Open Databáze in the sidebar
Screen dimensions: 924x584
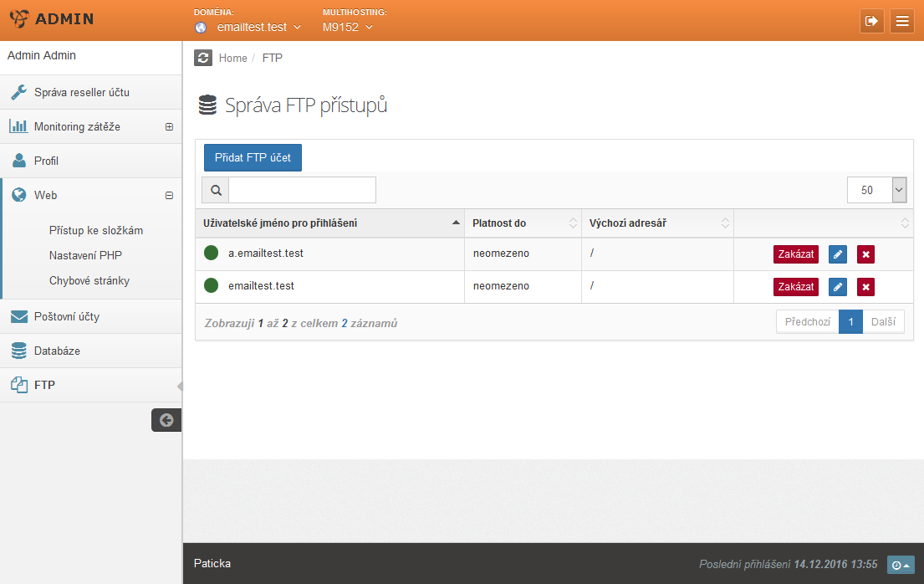click(57, 351)
